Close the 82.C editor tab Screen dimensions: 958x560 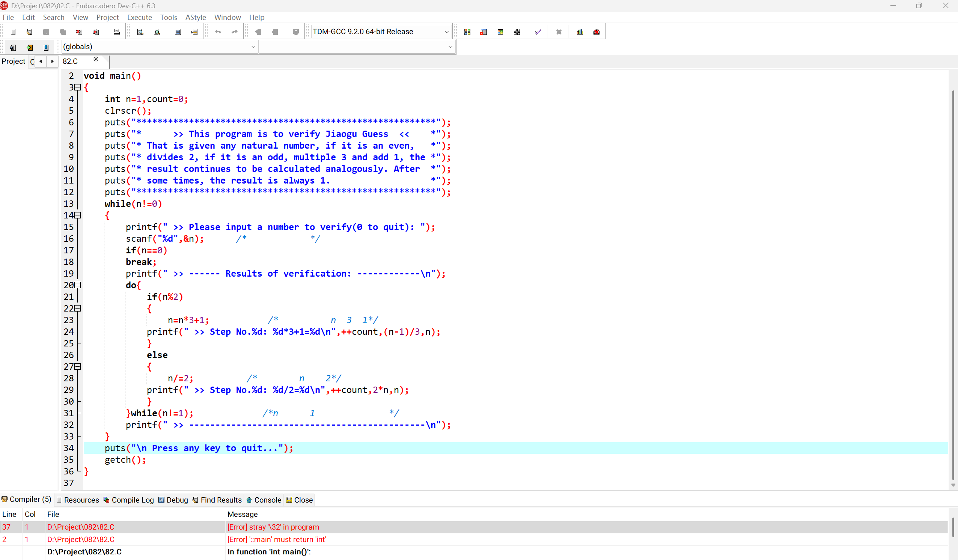point(96,59)
